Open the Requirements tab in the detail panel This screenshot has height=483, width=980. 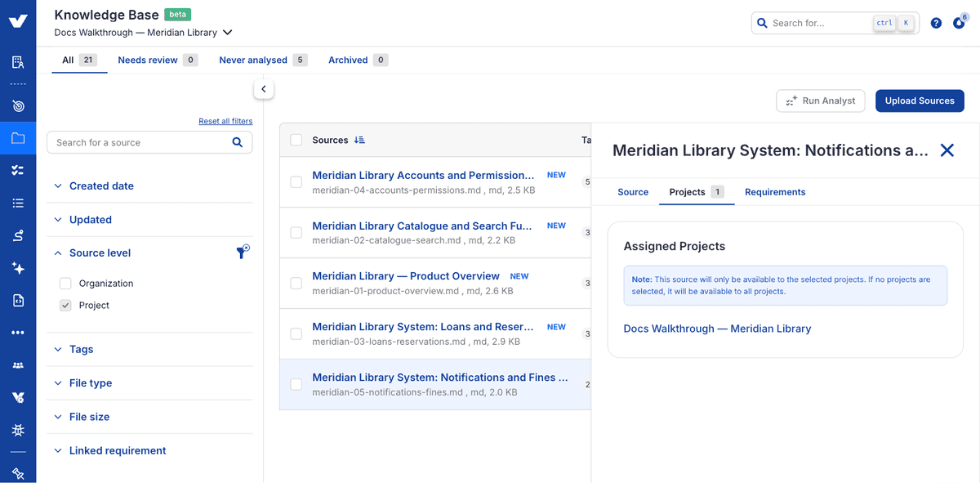(775, 192)
